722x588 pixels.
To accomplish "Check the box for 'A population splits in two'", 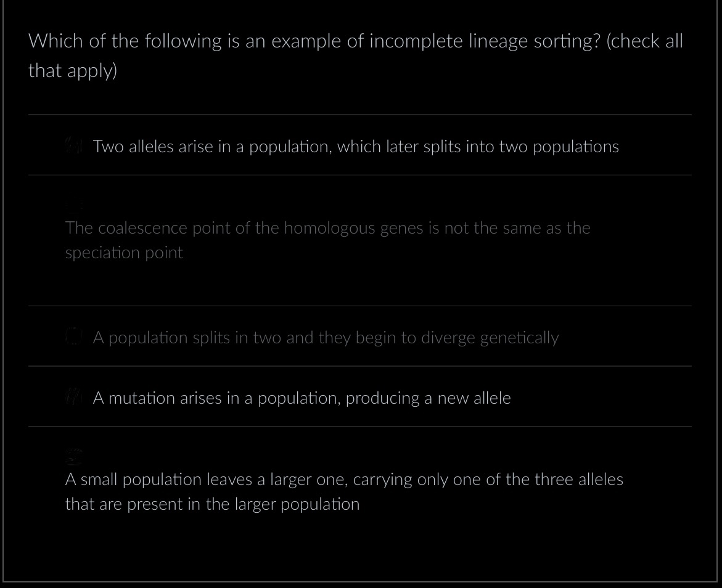I will (73, 337).
